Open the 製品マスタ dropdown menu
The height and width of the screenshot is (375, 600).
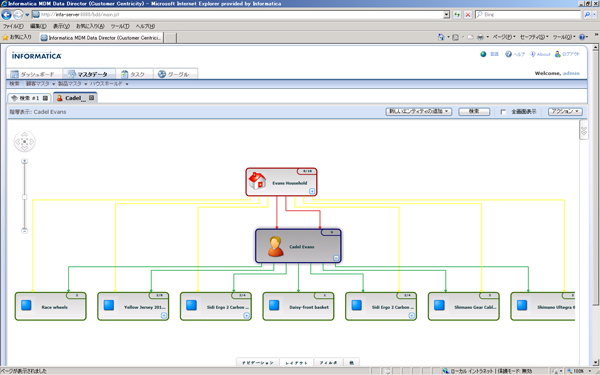click(72, 84)
